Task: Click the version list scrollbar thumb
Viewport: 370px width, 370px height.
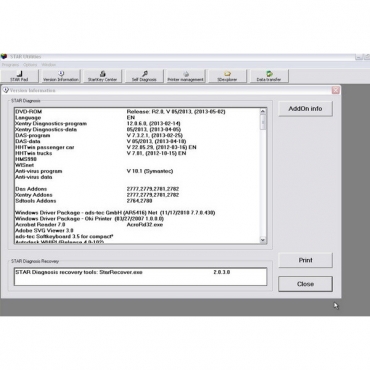Action: (x=263, y=122)
